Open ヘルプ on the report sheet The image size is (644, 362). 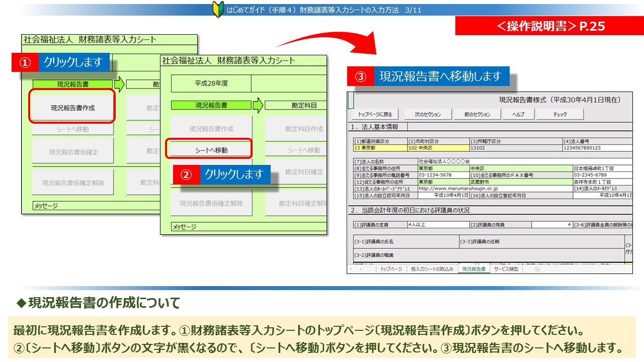(518, 115)
